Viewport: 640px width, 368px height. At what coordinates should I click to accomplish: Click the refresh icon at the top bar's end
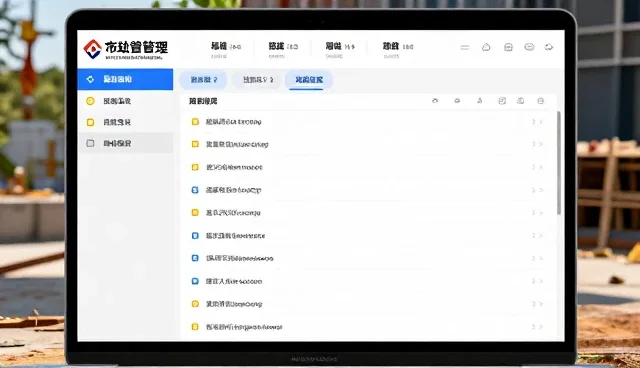click(549, 47)
